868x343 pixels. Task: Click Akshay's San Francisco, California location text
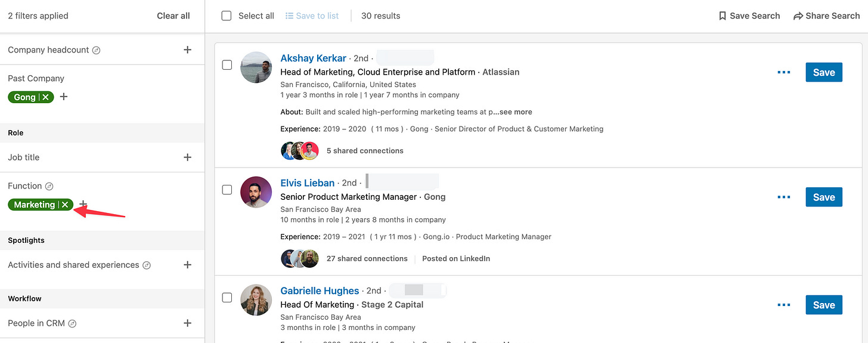[x=348, y=85]
